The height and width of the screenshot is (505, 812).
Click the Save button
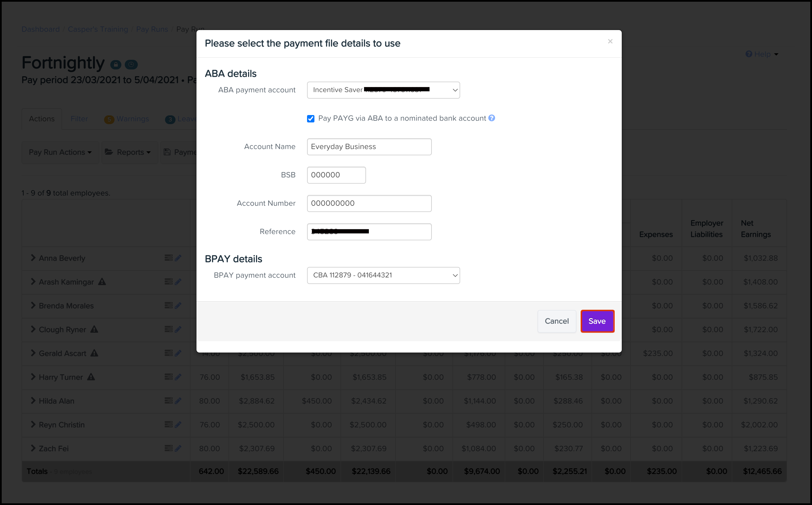(597, 321)
